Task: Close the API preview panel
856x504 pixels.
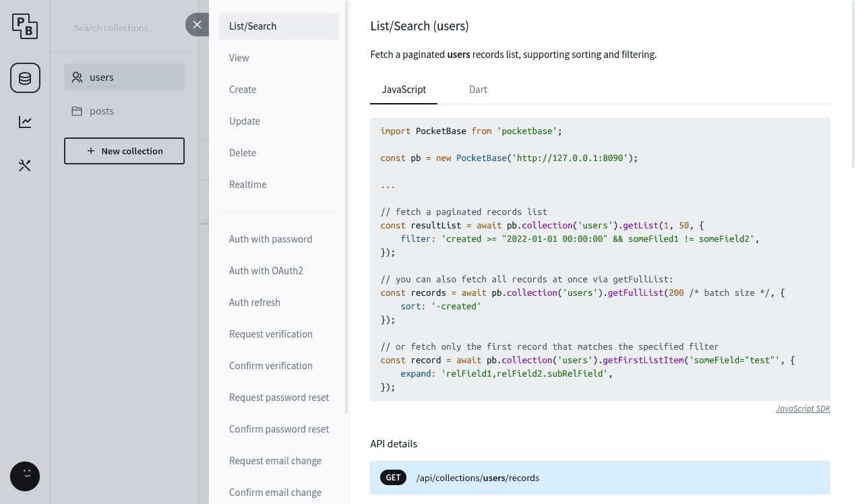Action: [197, 25]
